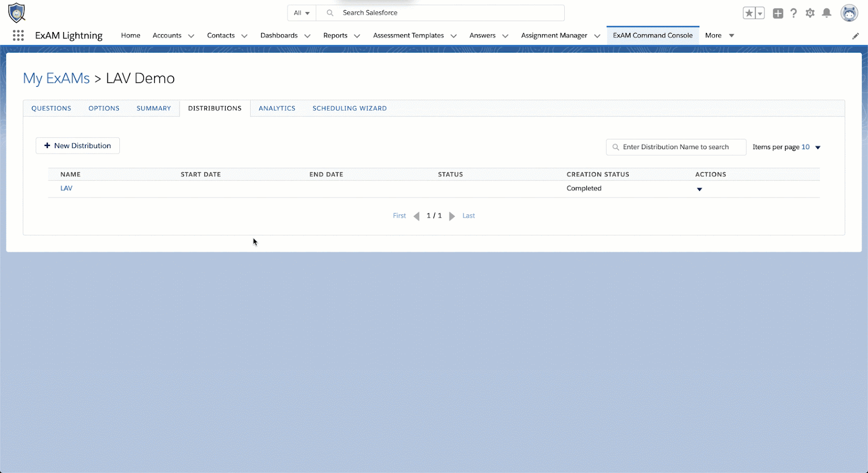Screen dimensions: 868x473
Task: Click the edit navigation pencil icon
Action: [x=856, y=36]
